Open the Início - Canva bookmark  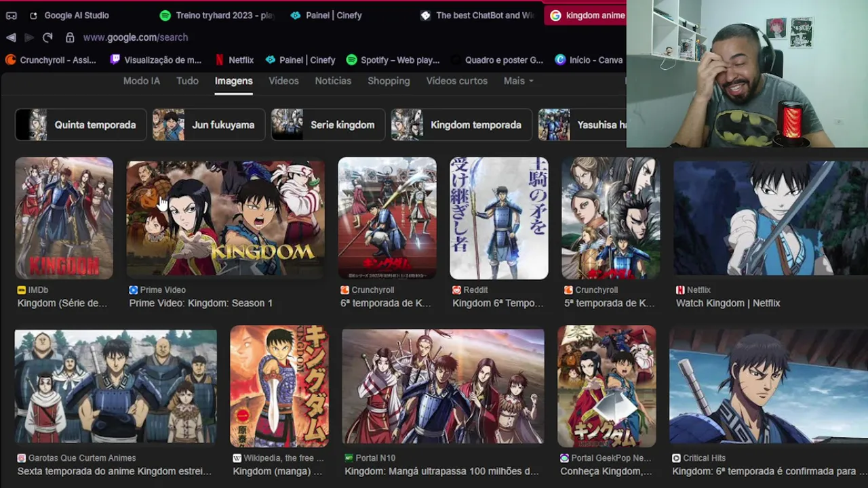(x=589, y=60)
